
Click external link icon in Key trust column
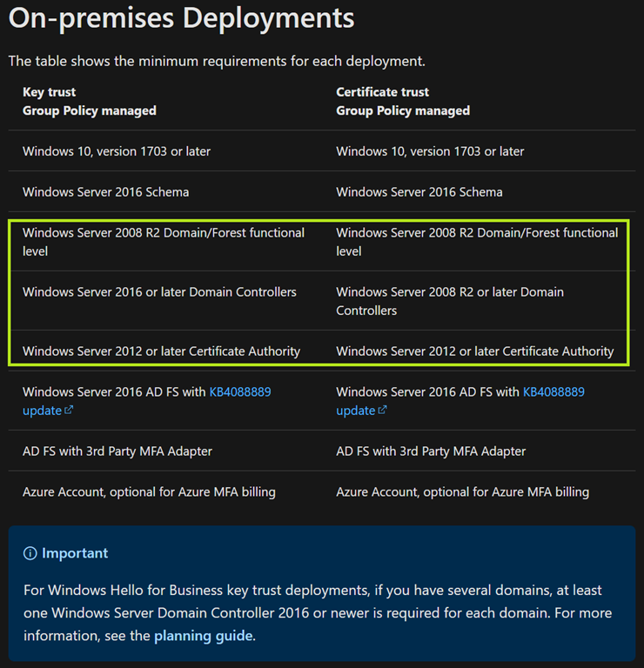pos(70,411)
